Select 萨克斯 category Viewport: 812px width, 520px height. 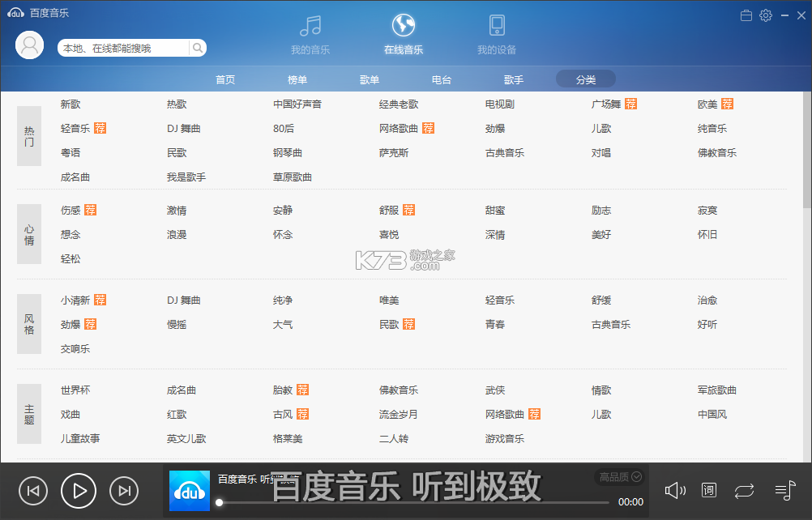click(x=394, y=152)
